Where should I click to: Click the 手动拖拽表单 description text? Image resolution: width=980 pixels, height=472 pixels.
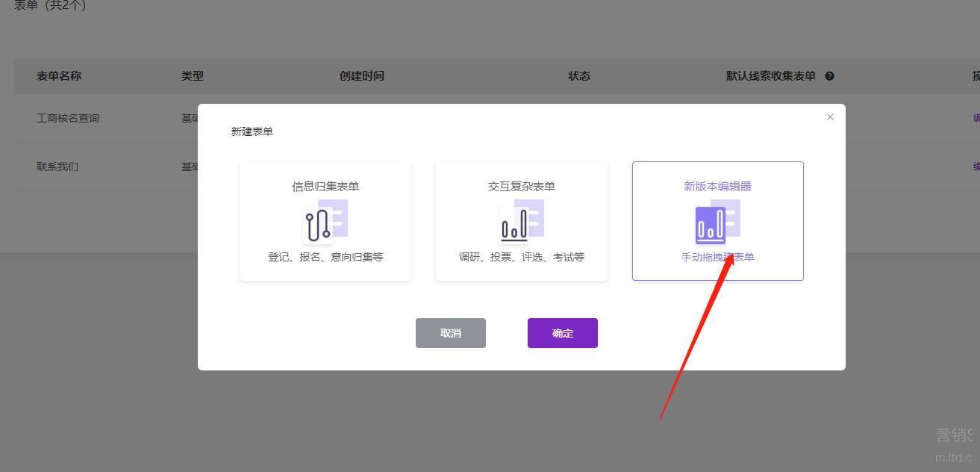pyautogui.click(x=717, y=257)
